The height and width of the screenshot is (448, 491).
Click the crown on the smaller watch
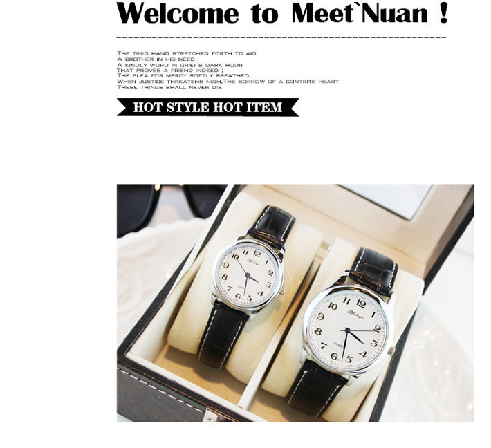(282, 291)
